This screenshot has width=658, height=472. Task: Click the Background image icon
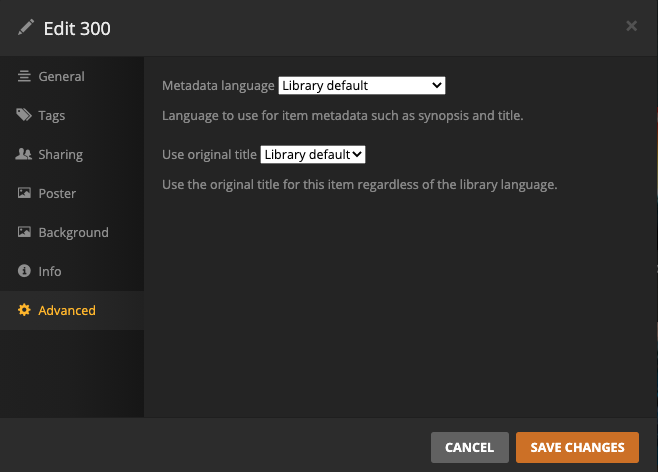tap(24, 232)
